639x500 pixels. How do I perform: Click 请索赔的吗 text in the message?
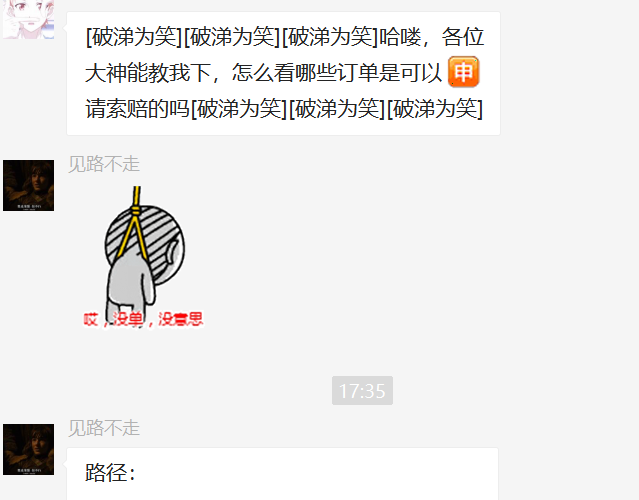(x=137, y=109)
